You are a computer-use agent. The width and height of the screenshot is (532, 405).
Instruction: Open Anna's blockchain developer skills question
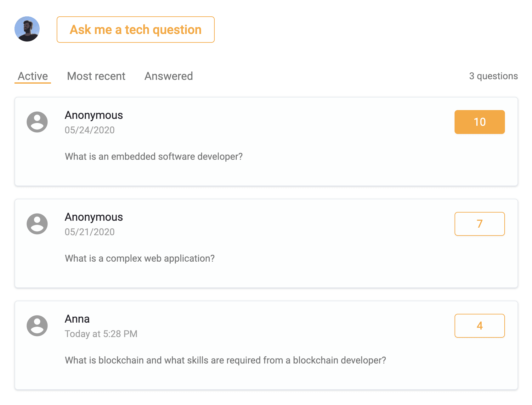pos(225,360)
